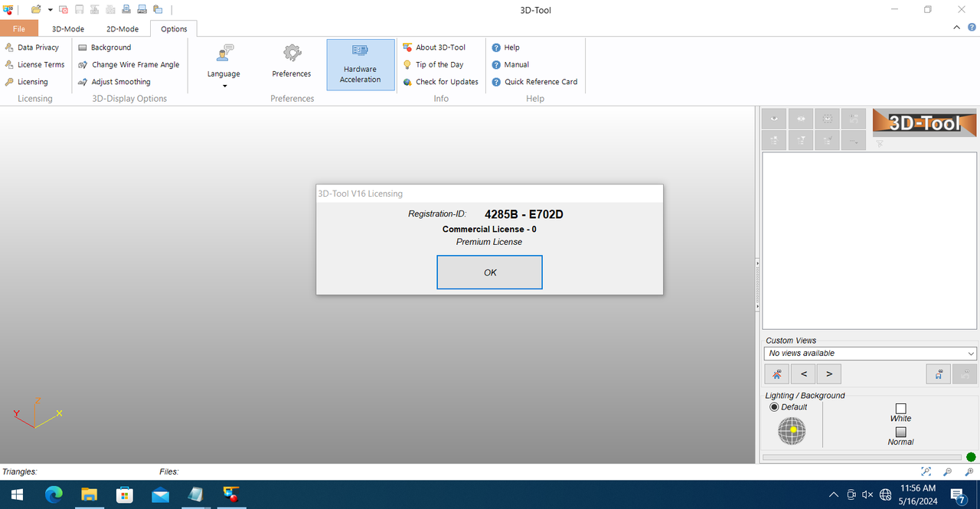Click the tree filter funnel icon

[x=801, y=140]
